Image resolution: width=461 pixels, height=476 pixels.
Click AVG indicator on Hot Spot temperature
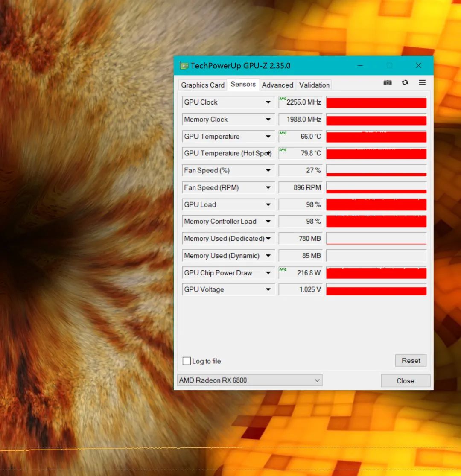tap(283, 150)
